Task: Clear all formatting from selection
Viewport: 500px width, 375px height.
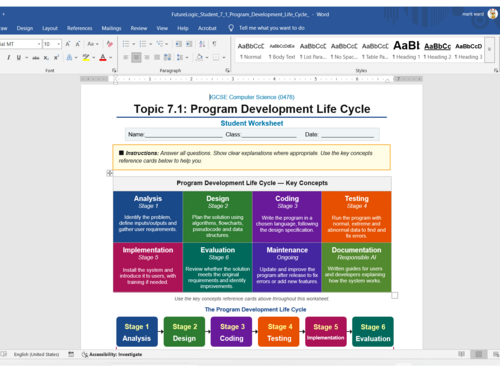Action: 109,44
